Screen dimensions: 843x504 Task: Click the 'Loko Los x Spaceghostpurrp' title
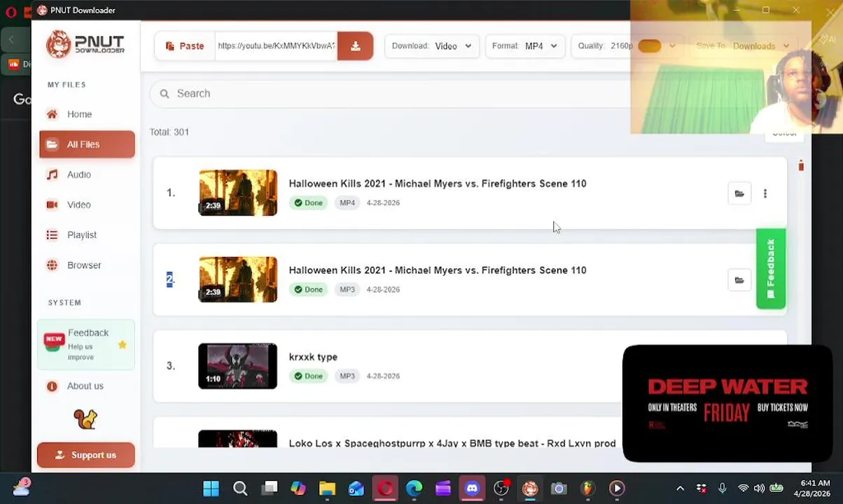[x=452, y=443]
